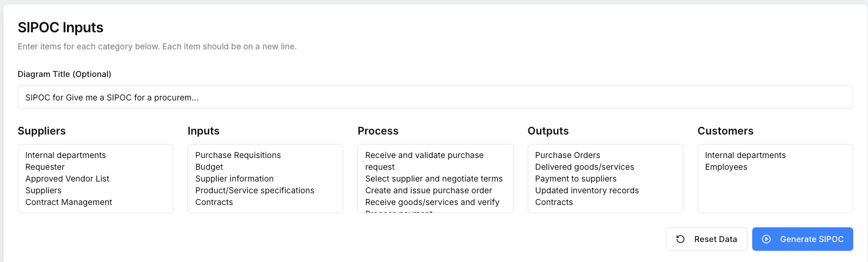The width and height of the screenshot is (868, 262).
Task: Click the Reset Data button
Action: coord(706,239)
